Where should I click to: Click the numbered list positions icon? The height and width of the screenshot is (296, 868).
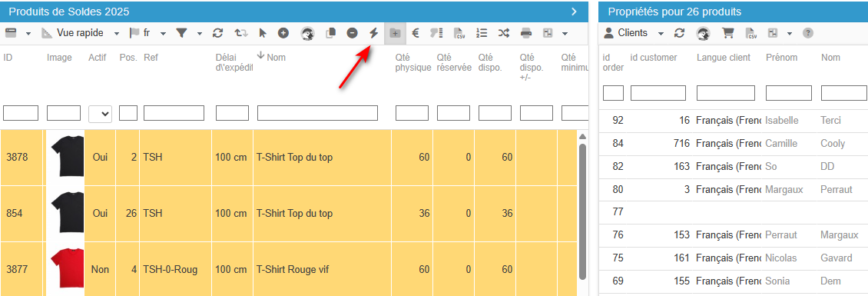(x=482, y=33)
